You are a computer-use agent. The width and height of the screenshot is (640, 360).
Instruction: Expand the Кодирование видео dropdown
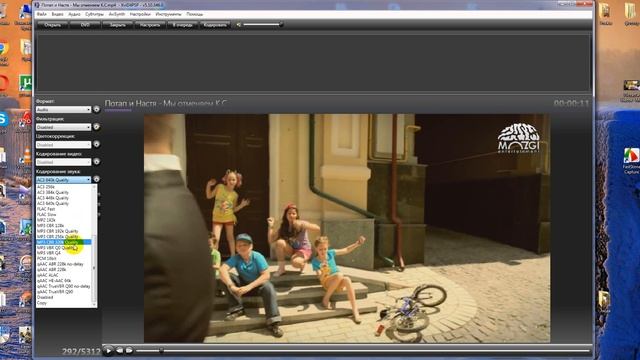tap(63, 162)
